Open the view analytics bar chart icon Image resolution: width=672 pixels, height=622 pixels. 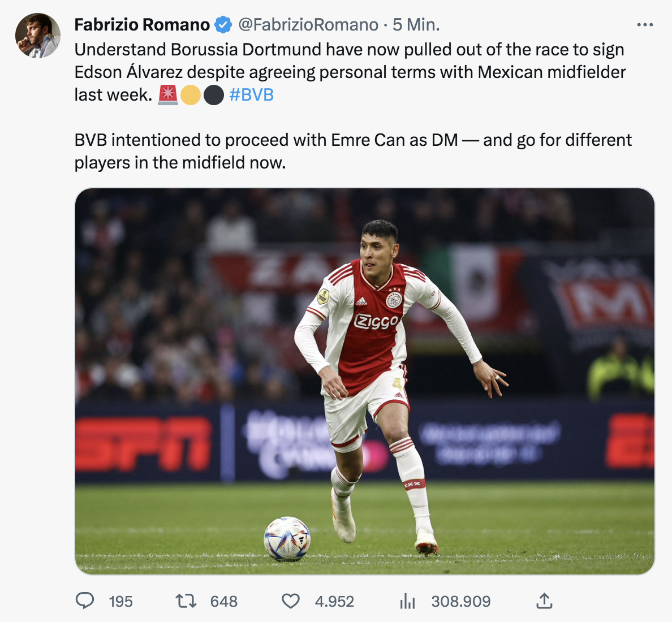tap(407, 601)
